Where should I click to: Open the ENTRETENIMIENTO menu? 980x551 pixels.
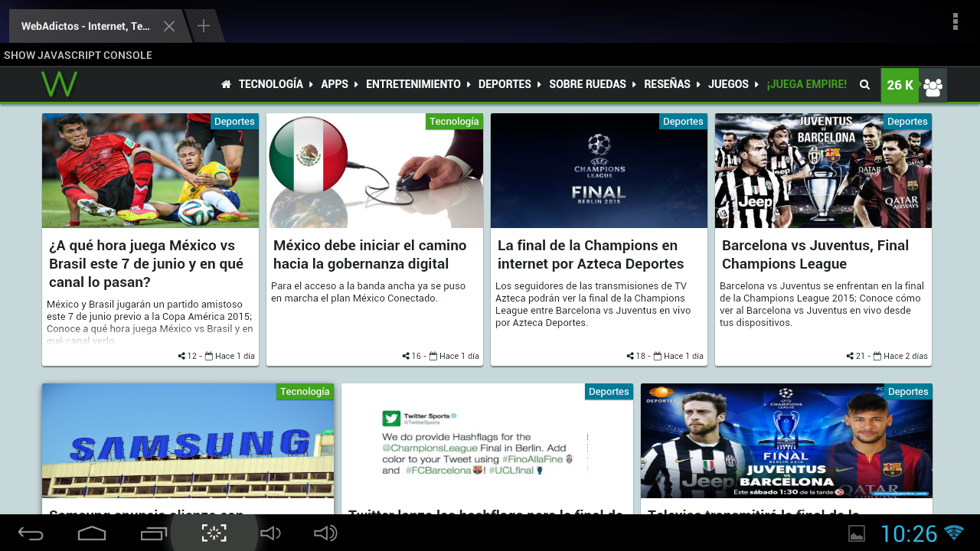(413, 84)
